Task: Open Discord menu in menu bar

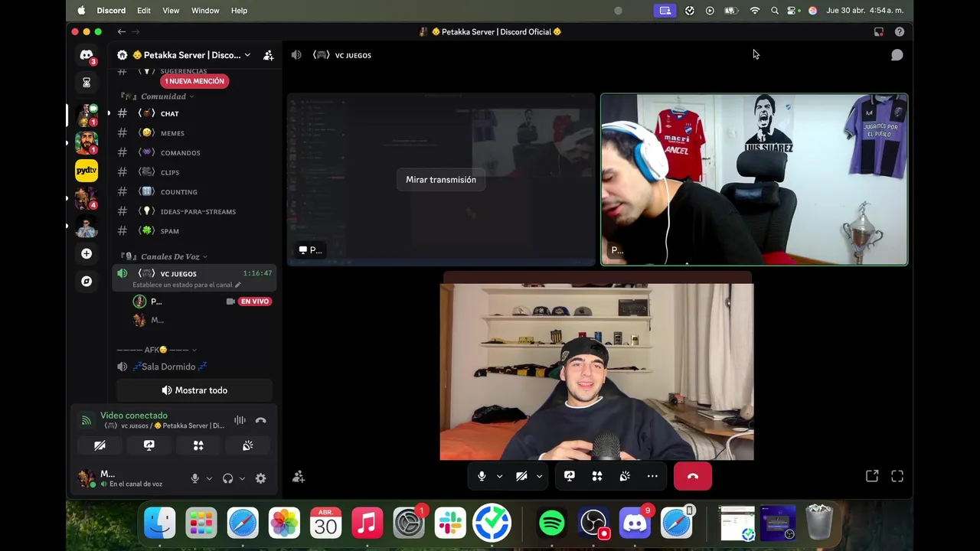Action: [x=111, y=11]
